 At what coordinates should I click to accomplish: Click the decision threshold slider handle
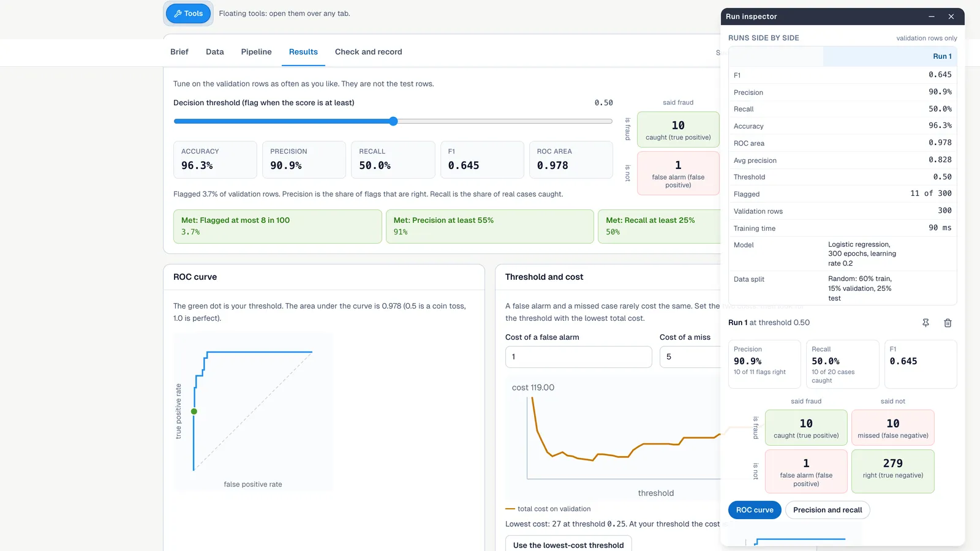pos(393,121)
